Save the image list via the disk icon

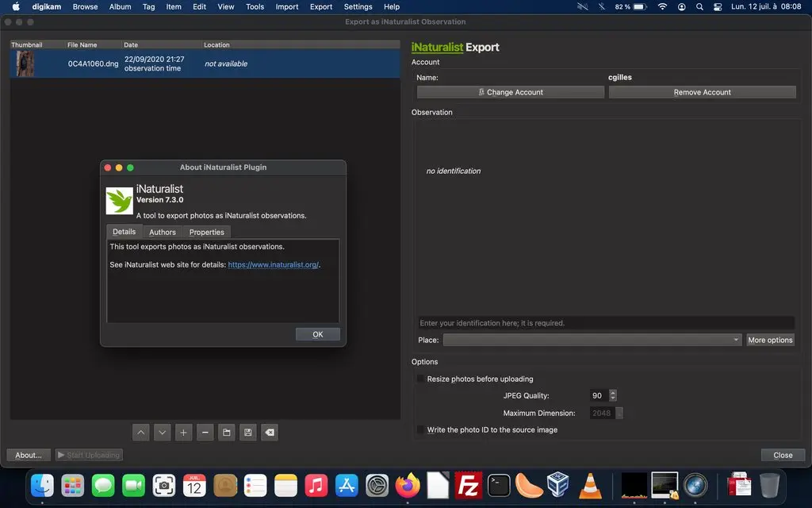point(247,432)
